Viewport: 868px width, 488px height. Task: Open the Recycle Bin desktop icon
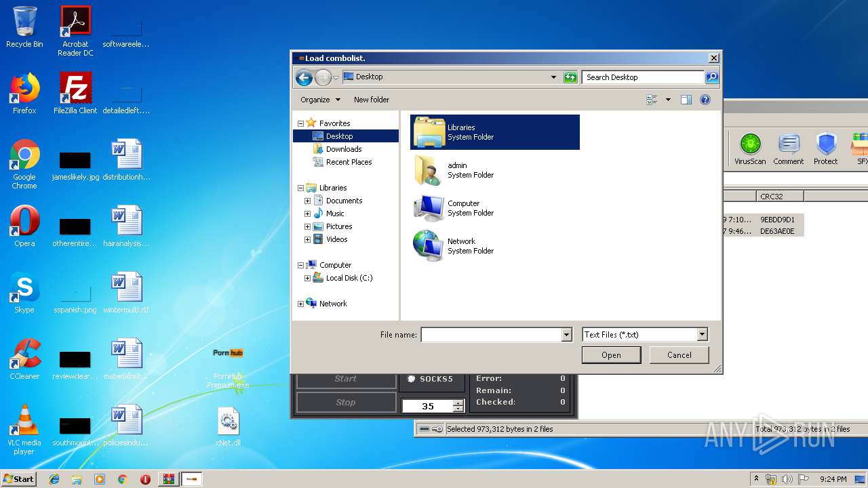[24, 27]
